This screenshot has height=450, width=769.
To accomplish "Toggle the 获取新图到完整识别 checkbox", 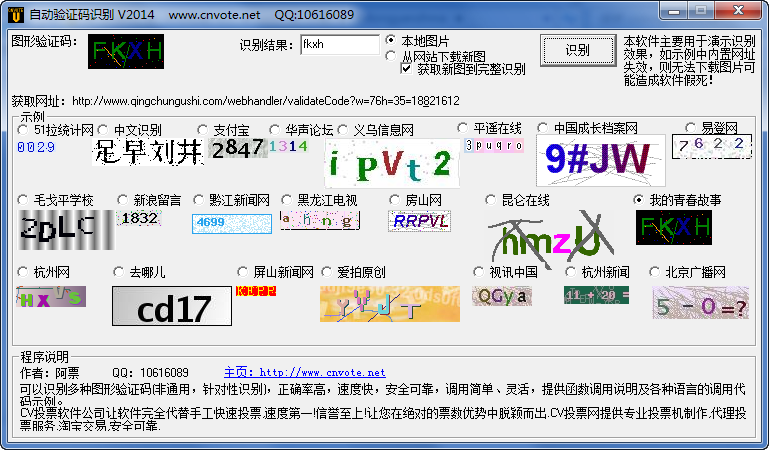I will (407, 70).
